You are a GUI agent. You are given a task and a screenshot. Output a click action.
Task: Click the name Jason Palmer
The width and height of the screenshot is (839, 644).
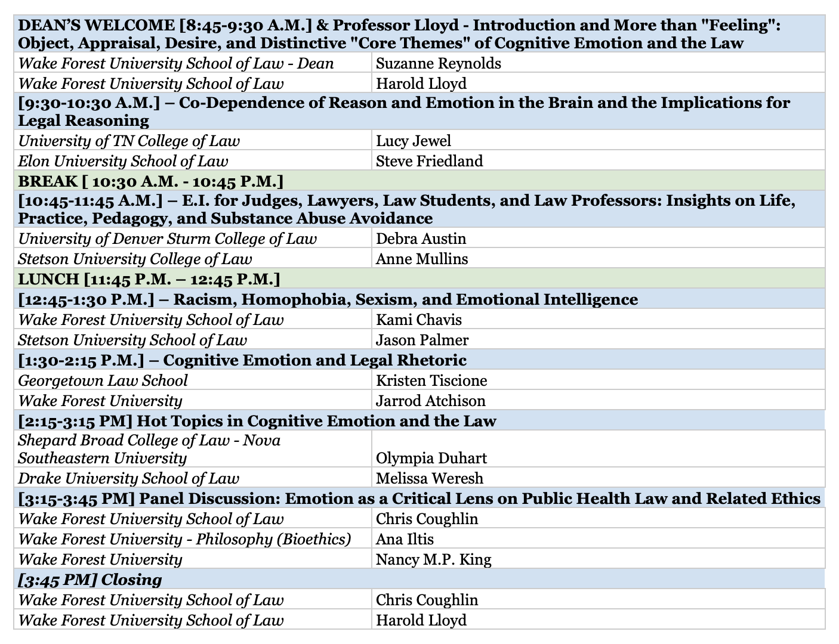pyautogui.click(x=422, y=340)
